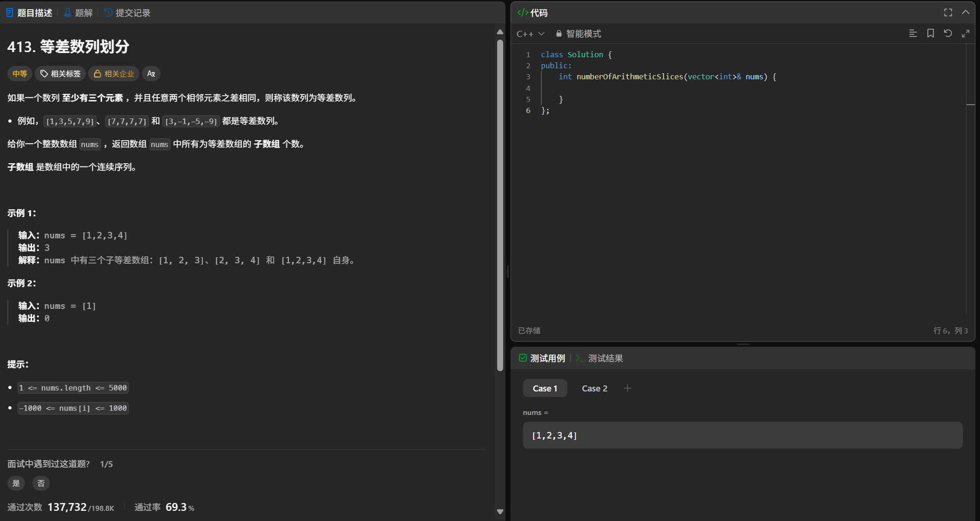Viewport: 980px width, 521px height.
Task: Select 是 for interview question survey
Action: point(16,483)
